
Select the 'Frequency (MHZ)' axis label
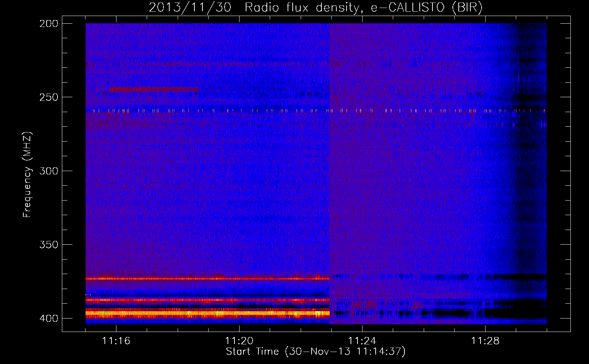coord(27,175)
